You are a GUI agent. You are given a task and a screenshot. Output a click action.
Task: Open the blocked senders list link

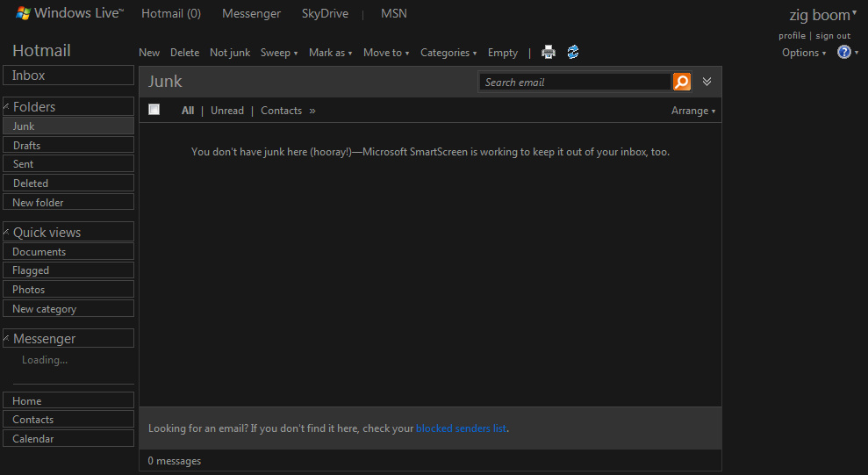[x=461, y=428]
